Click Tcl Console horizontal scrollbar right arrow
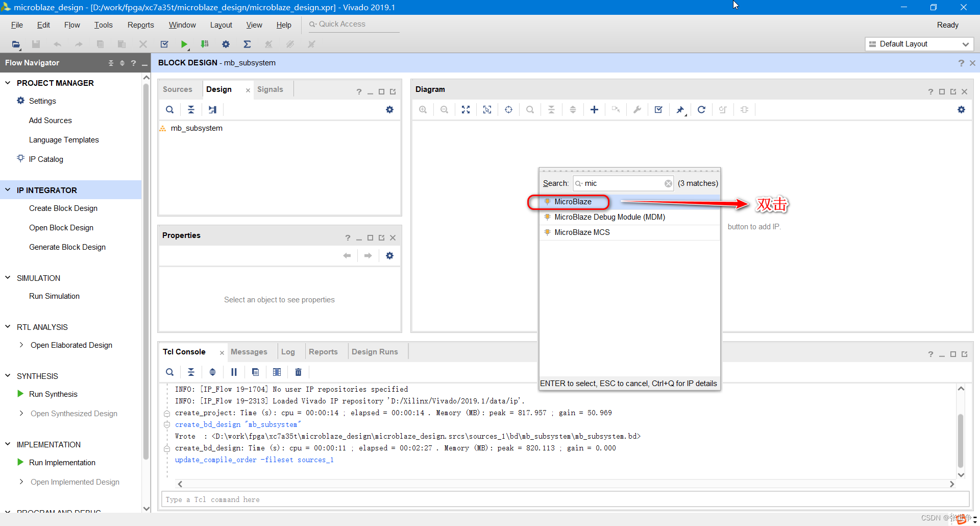This screenshot has width=980, height=526. click(x=952, y=484)
